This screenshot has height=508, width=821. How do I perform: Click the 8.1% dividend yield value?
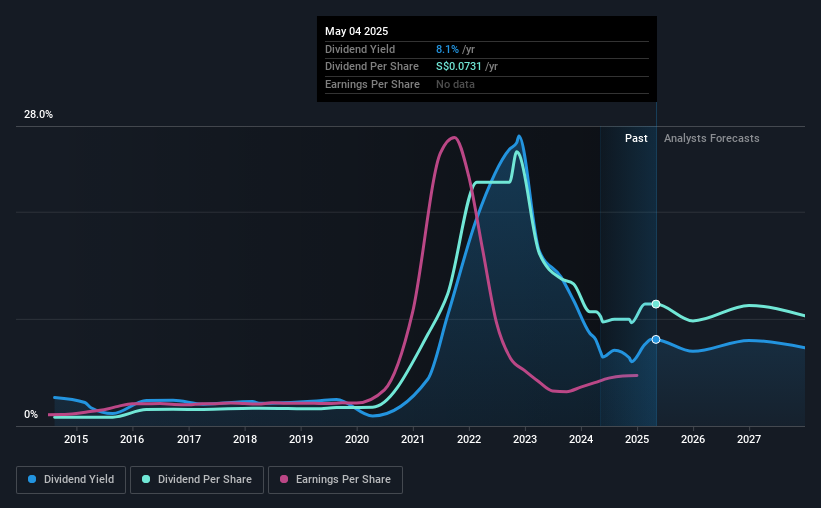pos(447,49)
